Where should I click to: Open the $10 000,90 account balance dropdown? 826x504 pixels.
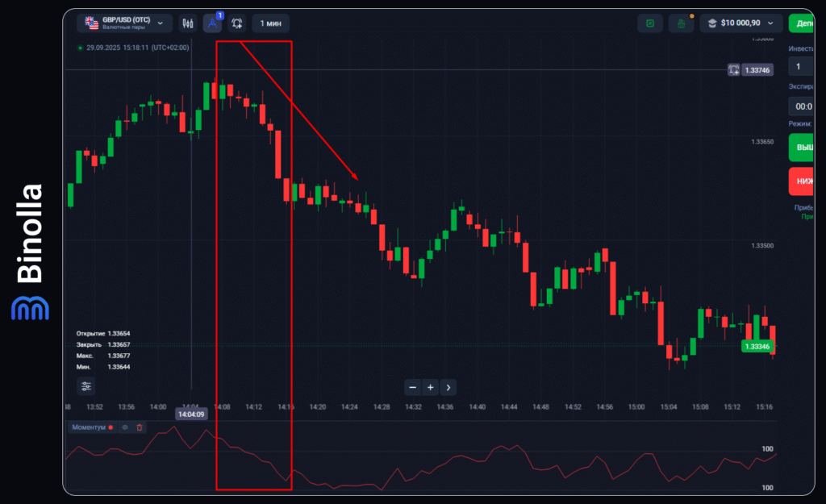coord(741,23)
